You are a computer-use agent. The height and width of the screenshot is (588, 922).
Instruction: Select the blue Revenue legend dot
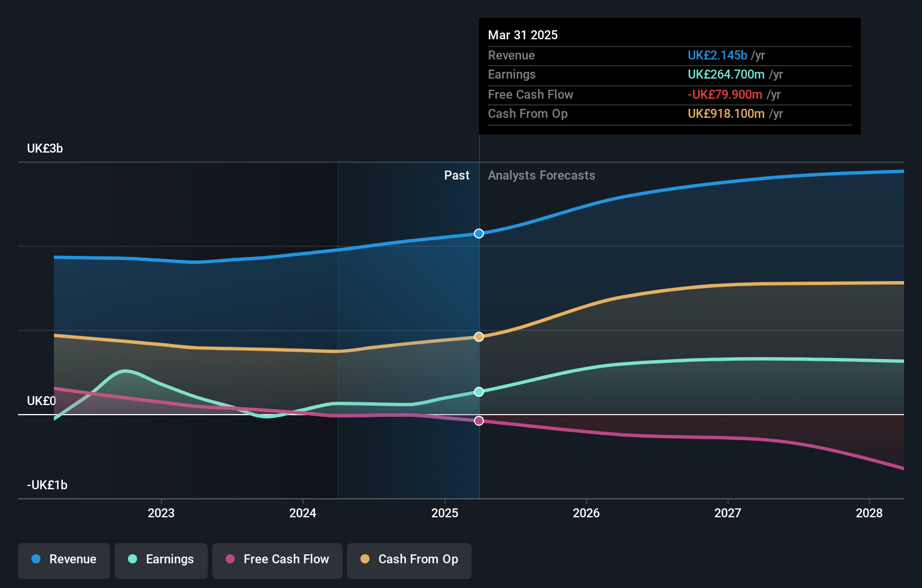tap(35, 559)
